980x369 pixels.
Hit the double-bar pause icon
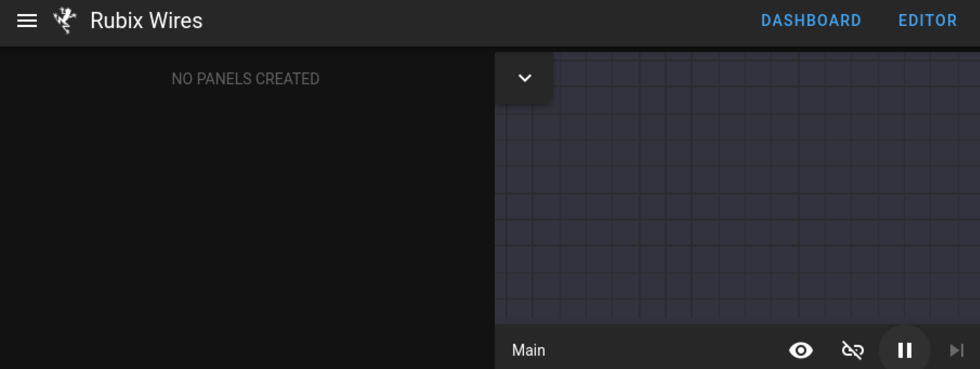tap(905, 350)
